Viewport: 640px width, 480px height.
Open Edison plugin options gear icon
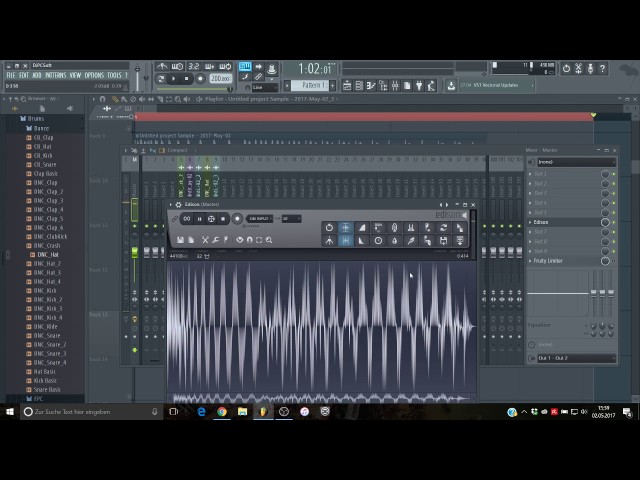click(x=178, y=204)
